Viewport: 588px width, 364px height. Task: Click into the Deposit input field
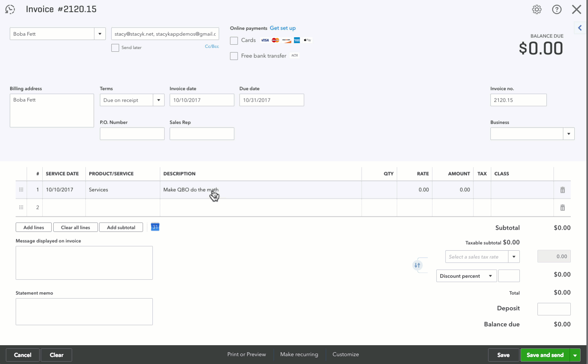coord(554,309)
